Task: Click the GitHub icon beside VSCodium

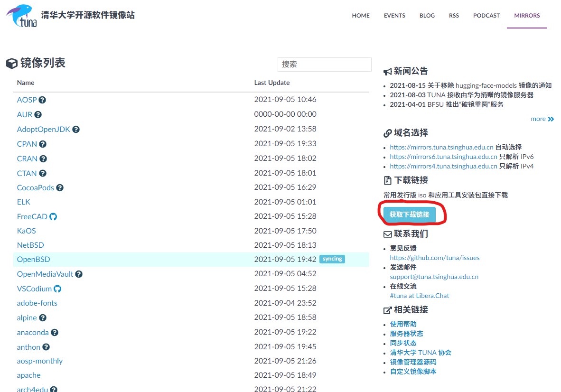Action: pyautogui.click(x=57, y=289)
